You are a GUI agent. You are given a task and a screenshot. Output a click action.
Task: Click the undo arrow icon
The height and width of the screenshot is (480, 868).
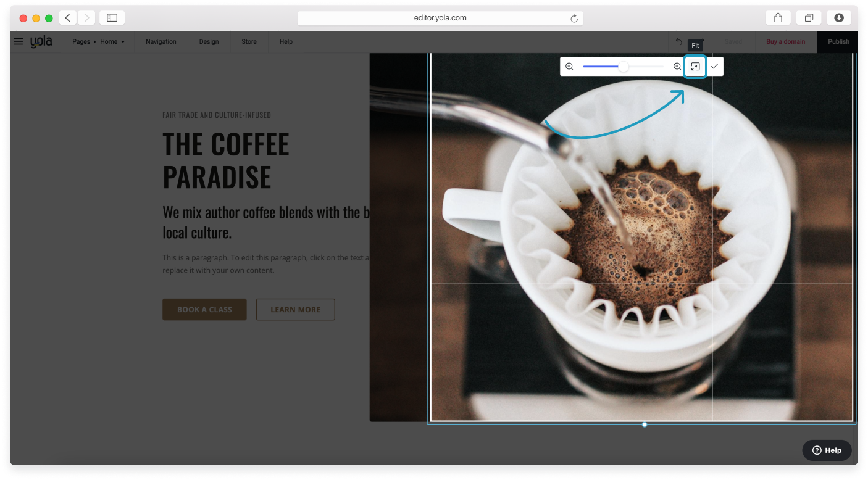pyautogui.click(x=679, y=42)
